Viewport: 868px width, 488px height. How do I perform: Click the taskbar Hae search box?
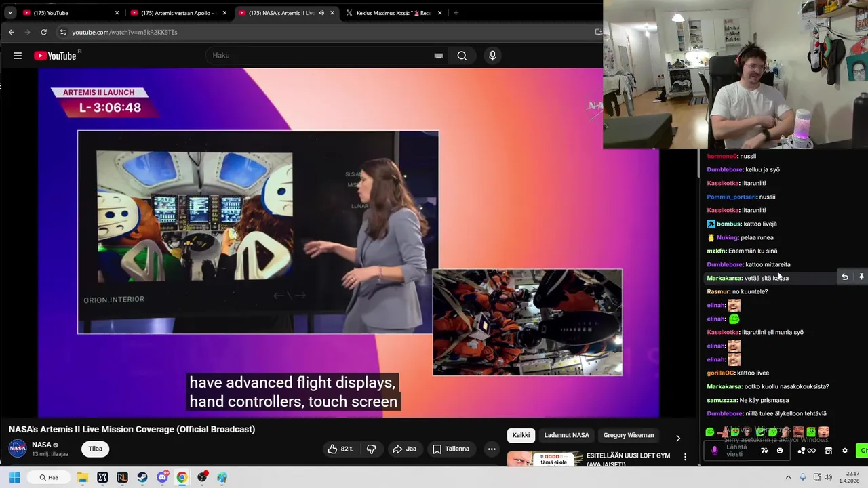(49, 477)
